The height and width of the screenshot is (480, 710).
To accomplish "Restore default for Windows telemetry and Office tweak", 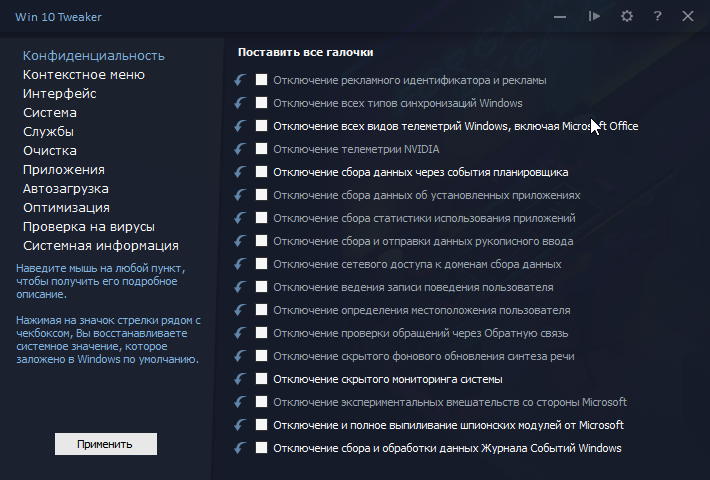I will point(240,126).
